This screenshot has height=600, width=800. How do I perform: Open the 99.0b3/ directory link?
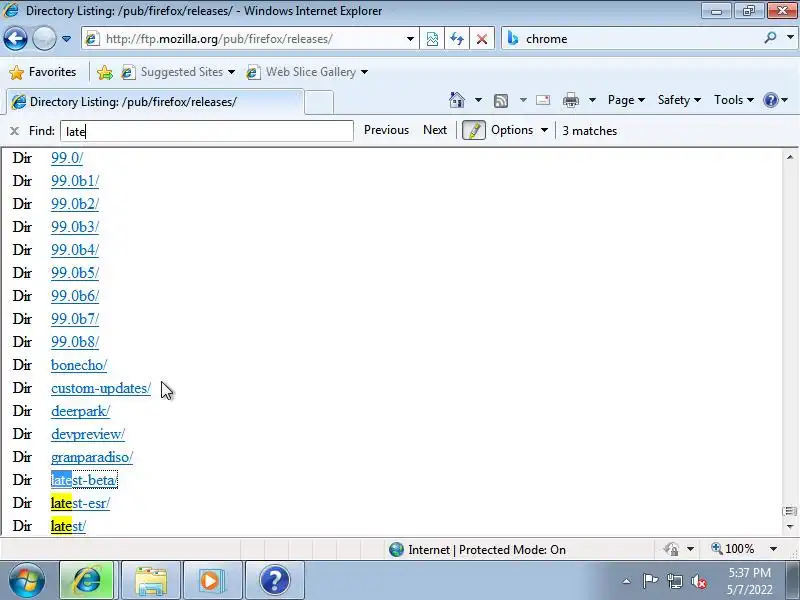pyautogui.click(x=75, y=227)
